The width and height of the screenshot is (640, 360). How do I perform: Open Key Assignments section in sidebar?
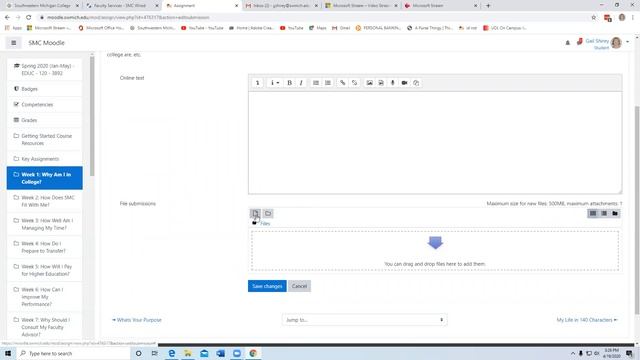coord(44,159)
